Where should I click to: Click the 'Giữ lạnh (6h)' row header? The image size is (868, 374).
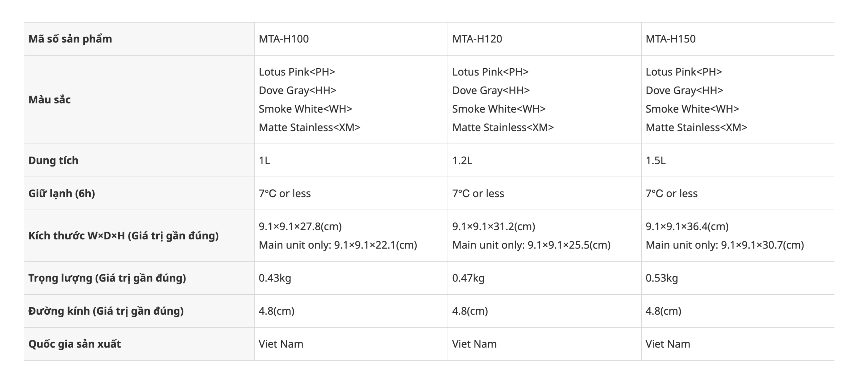pyautogui.click(x=62, y=193)
